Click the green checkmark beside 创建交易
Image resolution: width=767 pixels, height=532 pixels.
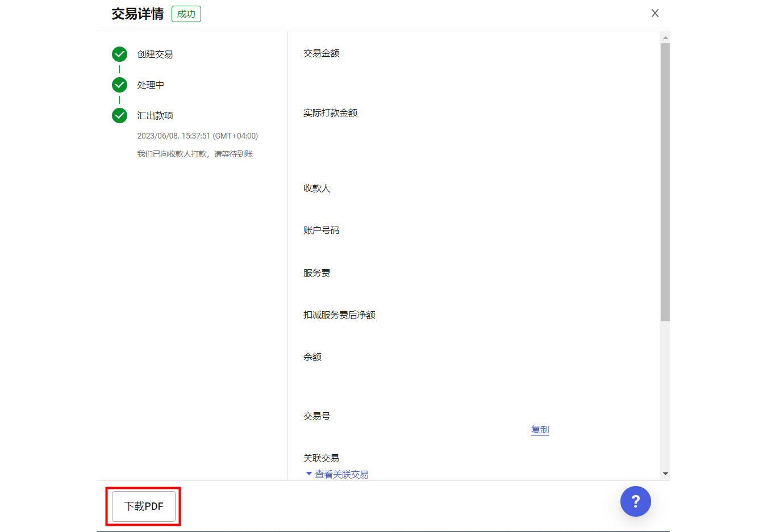119,54
